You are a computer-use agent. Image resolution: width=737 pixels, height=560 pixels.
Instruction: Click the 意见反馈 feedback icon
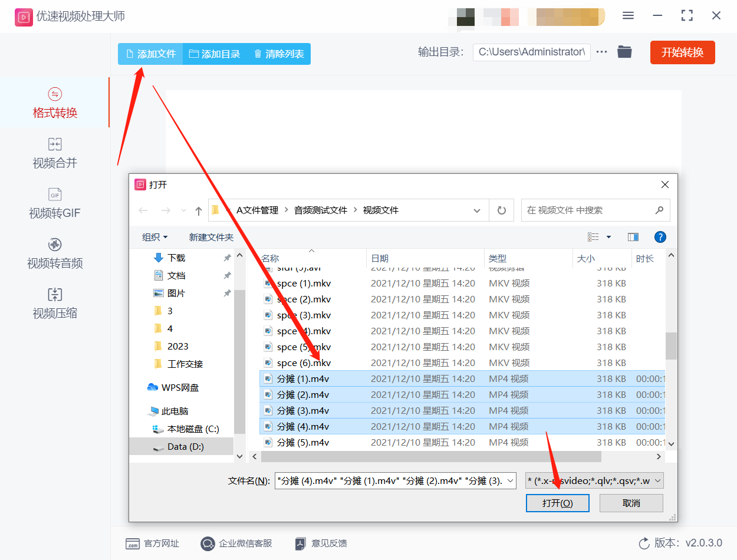click(x=300, y=543)
